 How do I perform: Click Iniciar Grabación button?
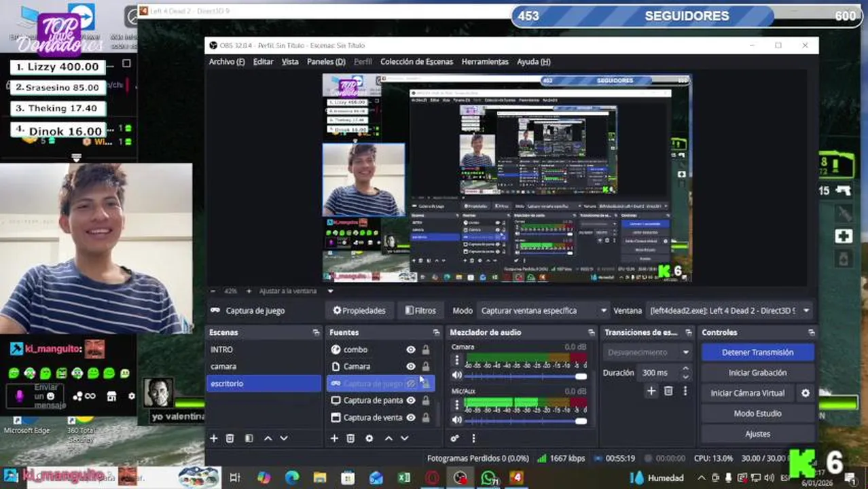(x=757, y=373)
